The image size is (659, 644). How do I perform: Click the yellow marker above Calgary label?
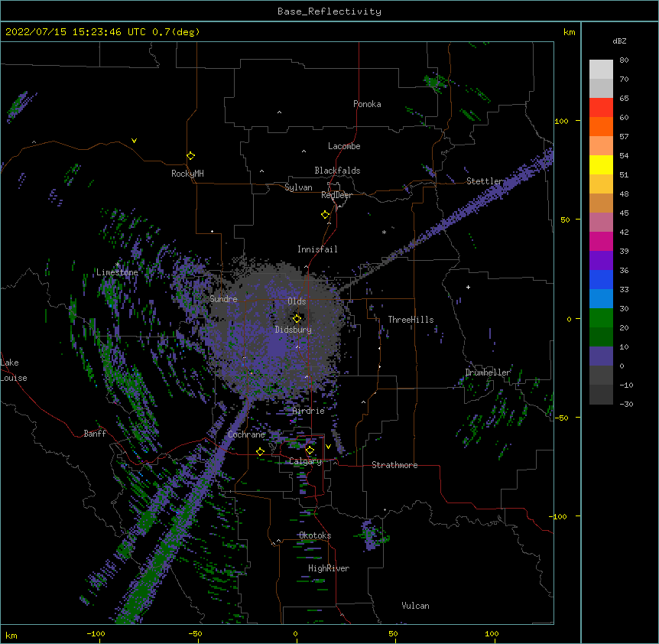(x=310, y=450)
